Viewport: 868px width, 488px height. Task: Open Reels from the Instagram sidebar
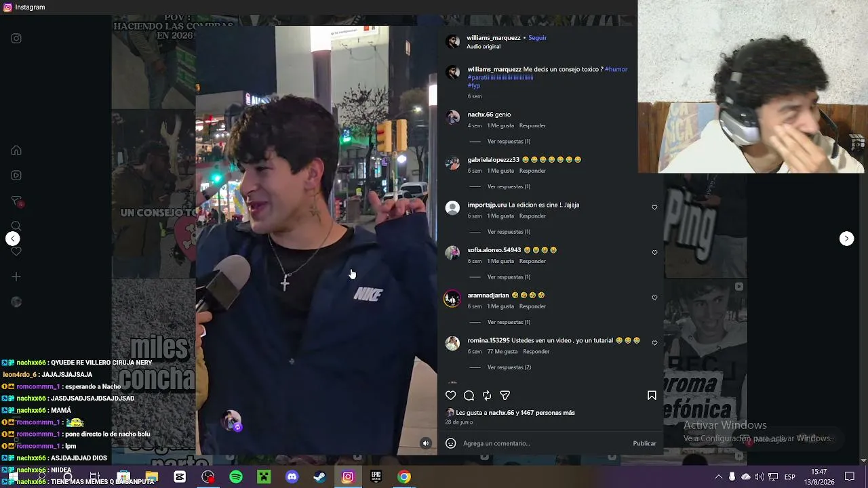point(16,176)
